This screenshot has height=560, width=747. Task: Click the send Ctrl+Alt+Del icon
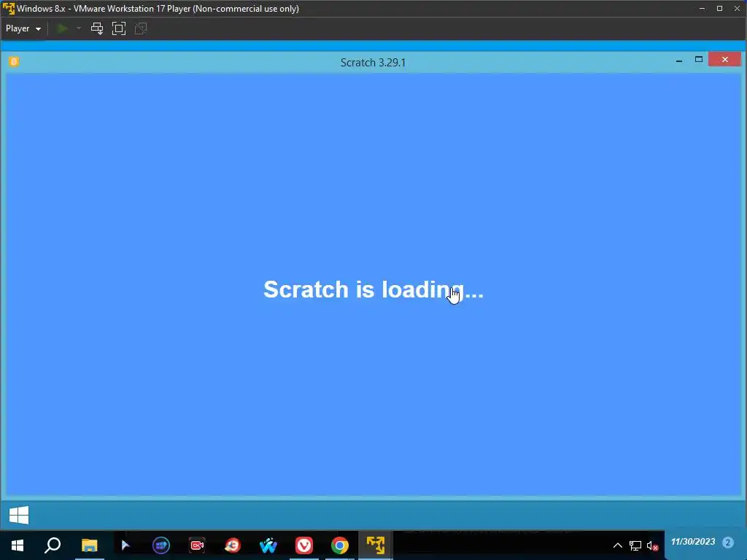point(97,28)
